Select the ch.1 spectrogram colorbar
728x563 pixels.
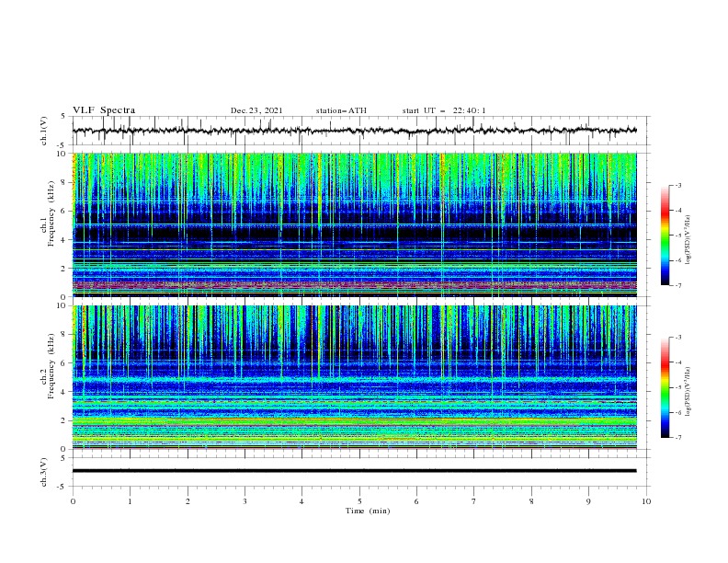665,236
